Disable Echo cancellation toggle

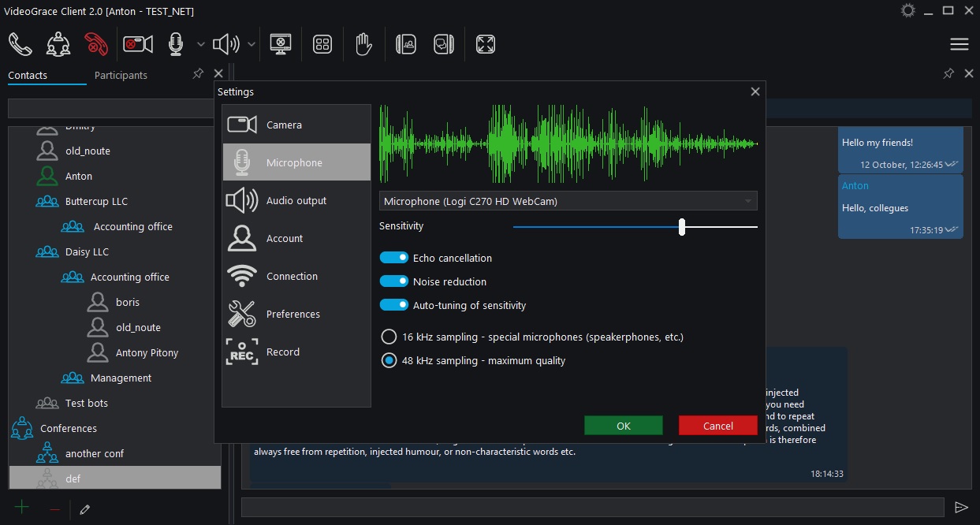393,258
